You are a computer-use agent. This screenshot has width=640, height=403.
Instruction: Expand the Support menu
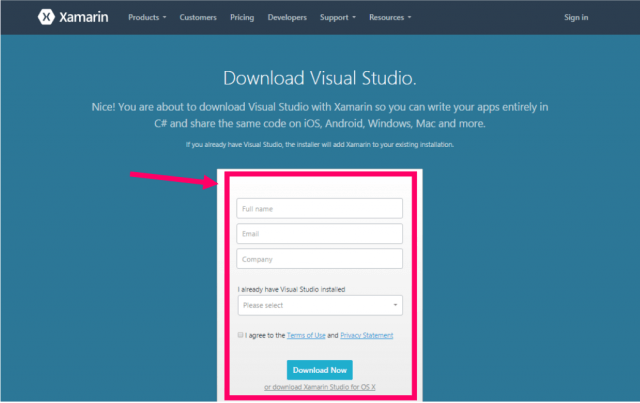tap(338, 17)
